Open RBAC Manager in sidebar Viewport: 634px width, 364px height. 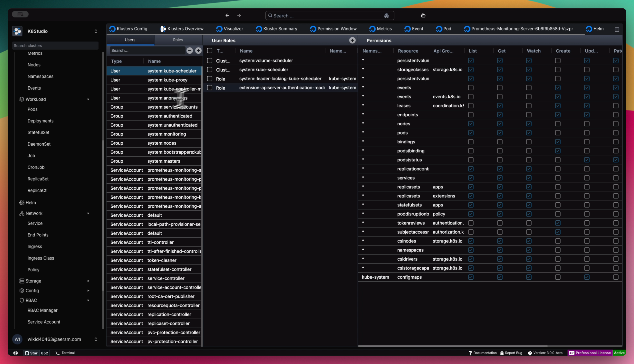(42, 310)
